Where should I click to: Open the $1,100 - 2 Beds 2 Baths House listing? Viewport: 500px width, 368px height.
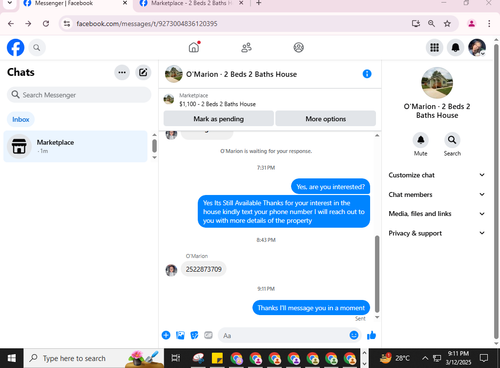(x=217, y=104)
